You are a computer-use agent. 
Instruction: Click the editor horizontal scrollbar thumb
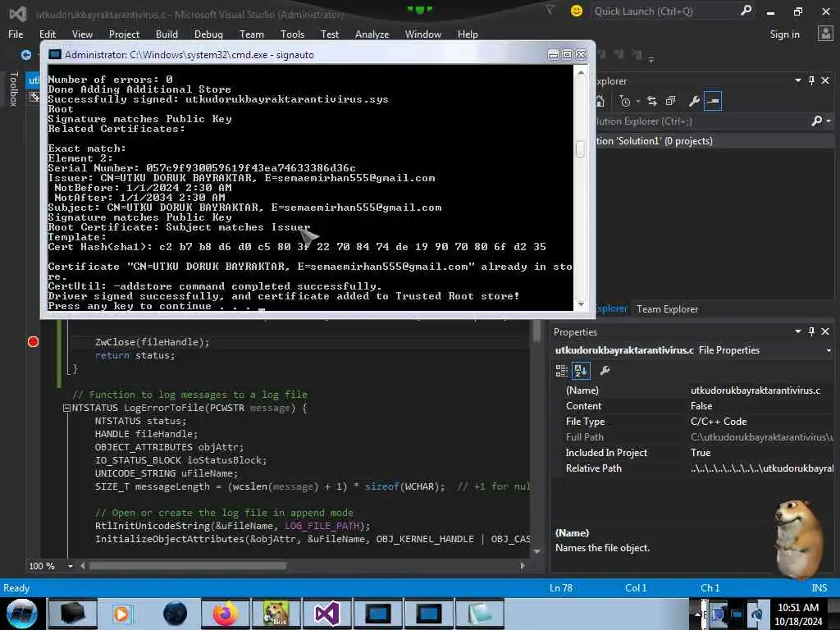(188, 566)
